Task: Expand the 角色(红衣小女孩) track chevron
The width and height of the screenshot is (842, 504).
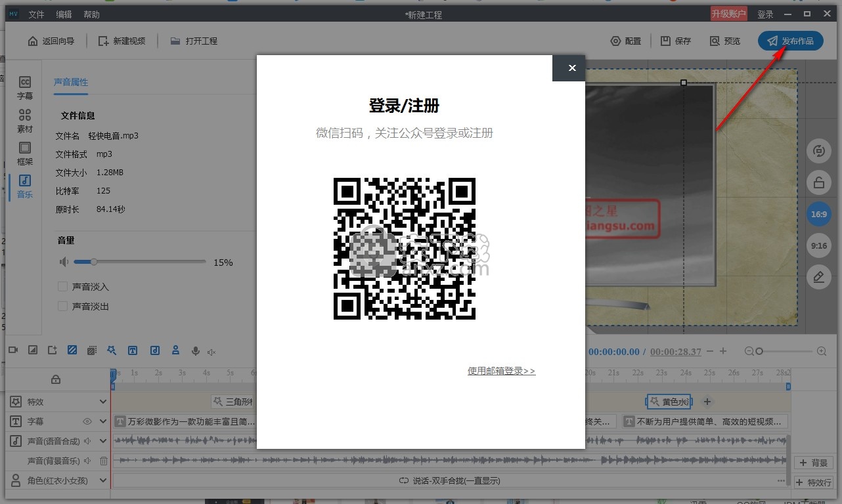Action: tap(103, 480)
